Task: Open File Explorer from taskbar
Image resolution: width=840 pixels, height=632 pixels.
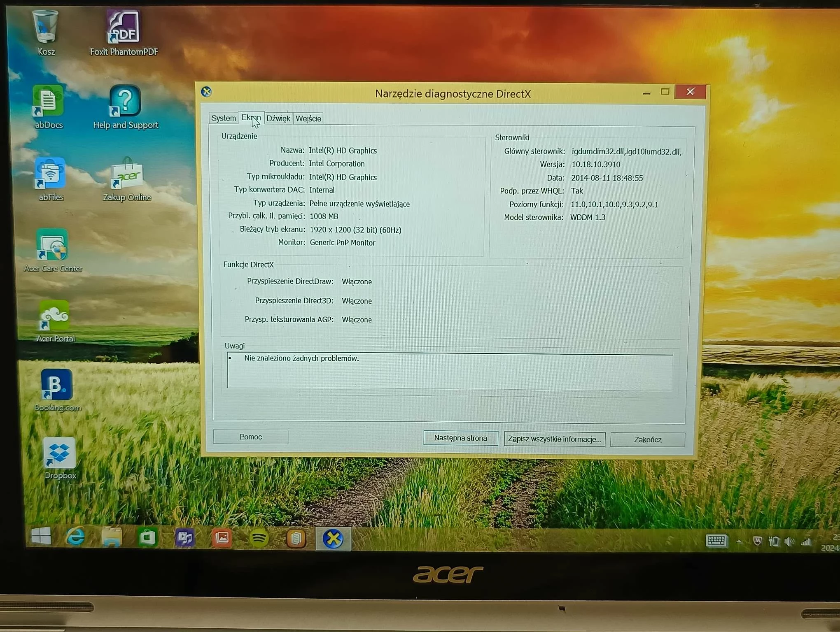Action: click(112, 537)
